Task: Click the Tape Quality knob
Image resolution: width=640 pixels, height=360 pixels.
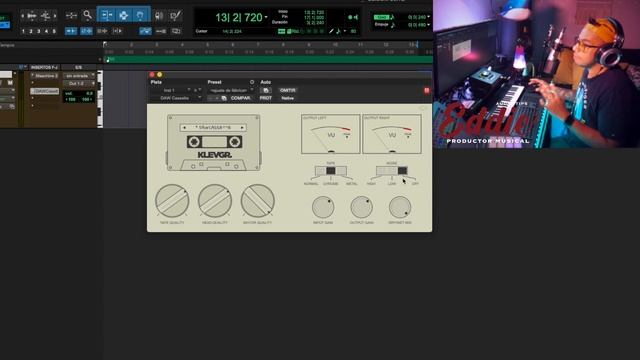Action: click(x=172, y=201)
